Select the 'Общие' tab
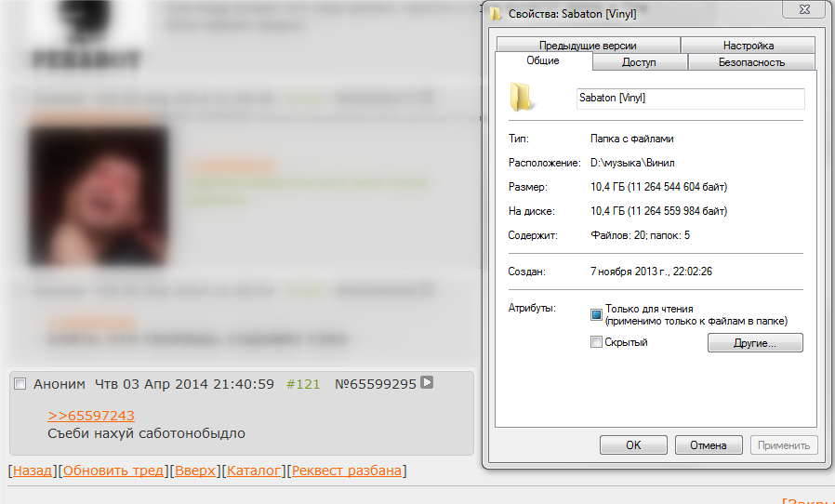Screen dimensions: 835x504 543,60
